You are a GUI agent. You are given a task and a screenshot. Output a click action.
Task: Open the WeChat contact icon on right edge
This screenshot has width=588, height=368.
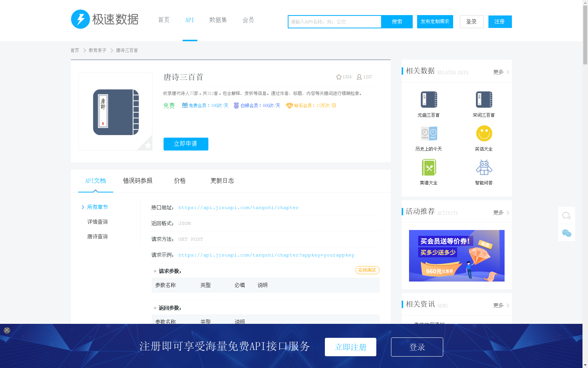point(566,233)
